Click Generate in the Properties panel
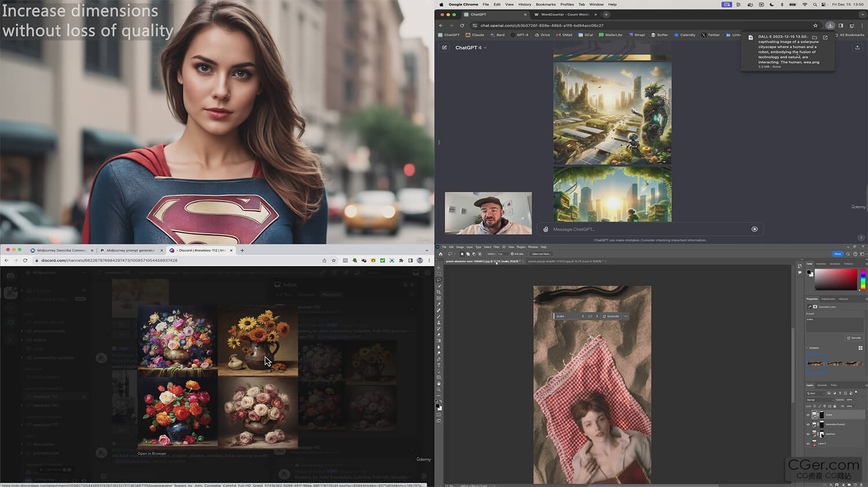Viewport: 868px width, 487px height. tap(854, 338)
